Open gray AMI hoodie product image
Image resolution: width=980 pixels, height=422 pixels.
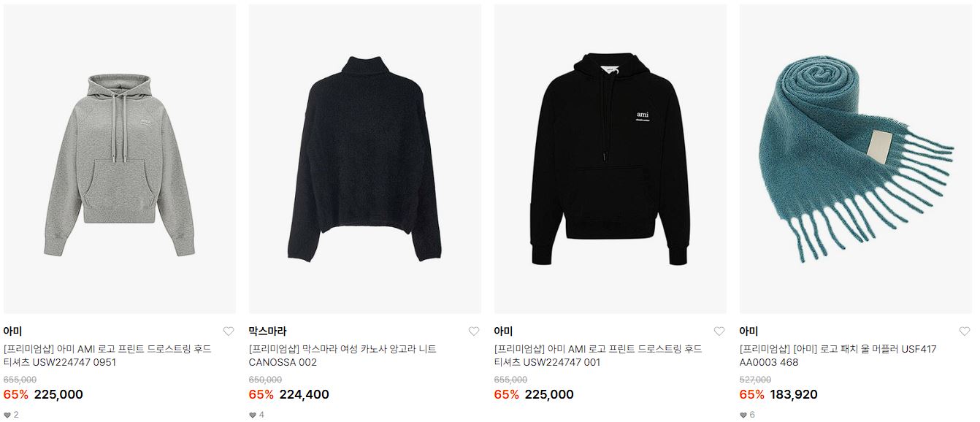pyautogui.click(x=120, y=159)
